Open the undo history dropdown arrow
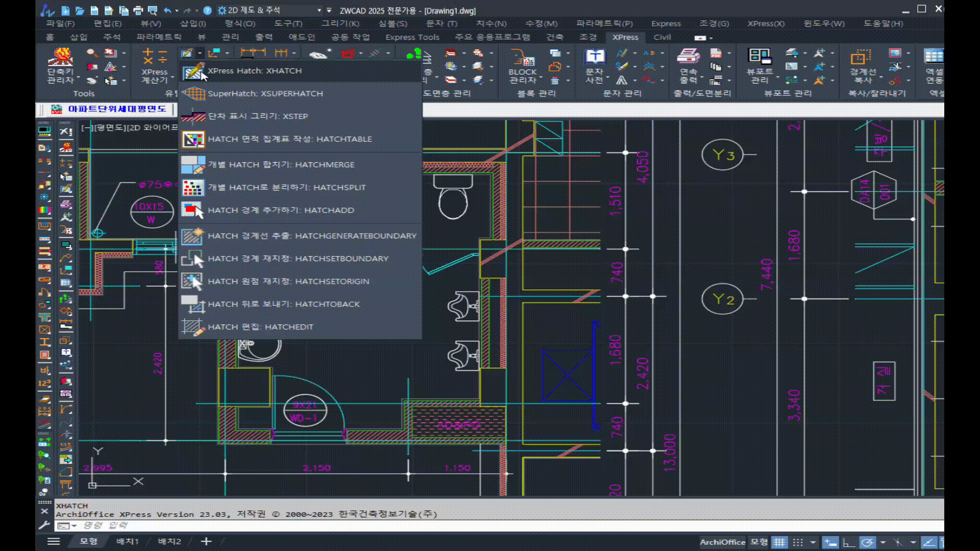This screenshot has height=551, width=980. [x=177, y=10]
